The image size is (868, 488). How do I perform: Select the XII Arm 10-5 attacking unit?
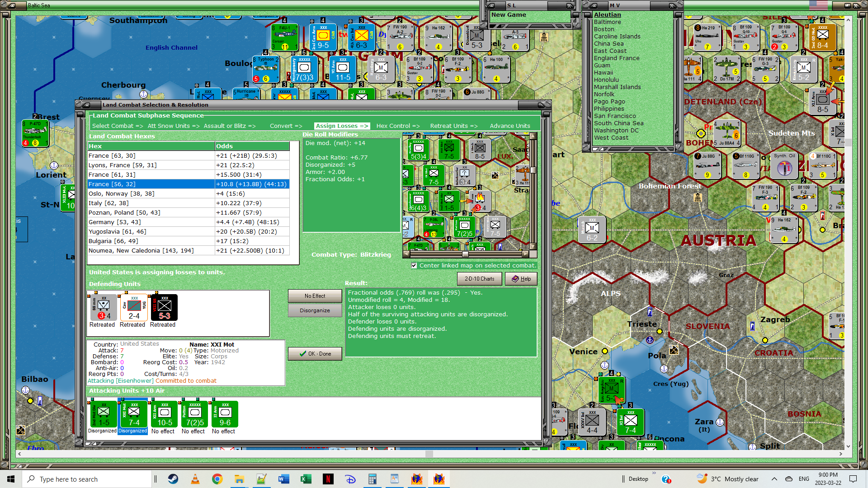pos(164,414)
